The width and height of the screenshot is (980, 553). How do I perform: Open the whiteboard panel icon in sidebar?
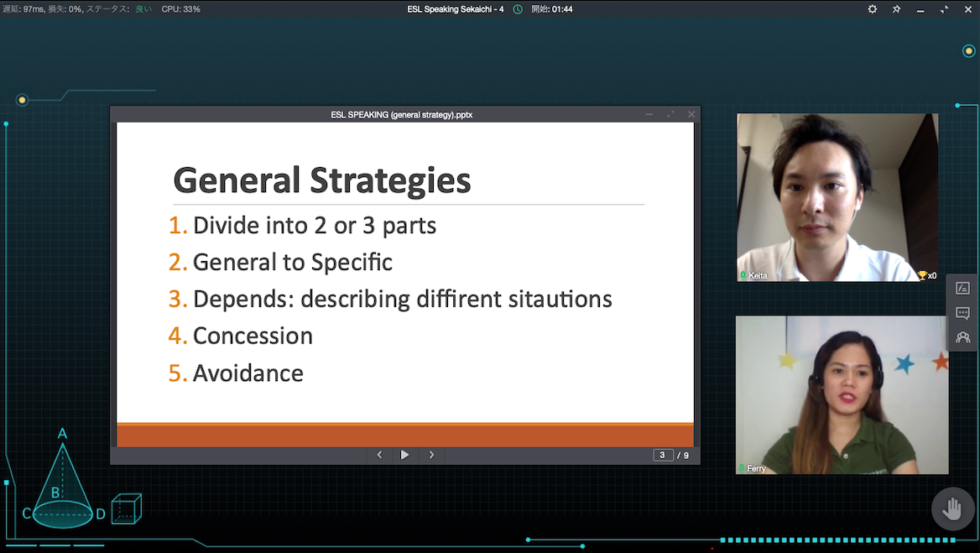coord(962,288)
